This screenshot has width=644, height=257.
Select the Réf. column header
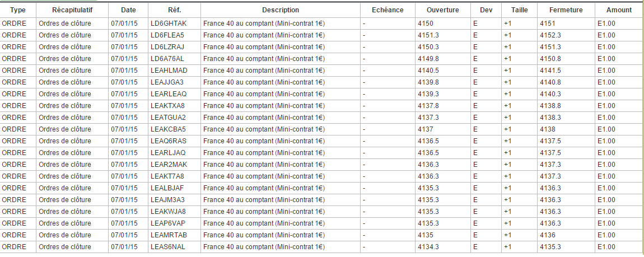(x=174, y=10)
